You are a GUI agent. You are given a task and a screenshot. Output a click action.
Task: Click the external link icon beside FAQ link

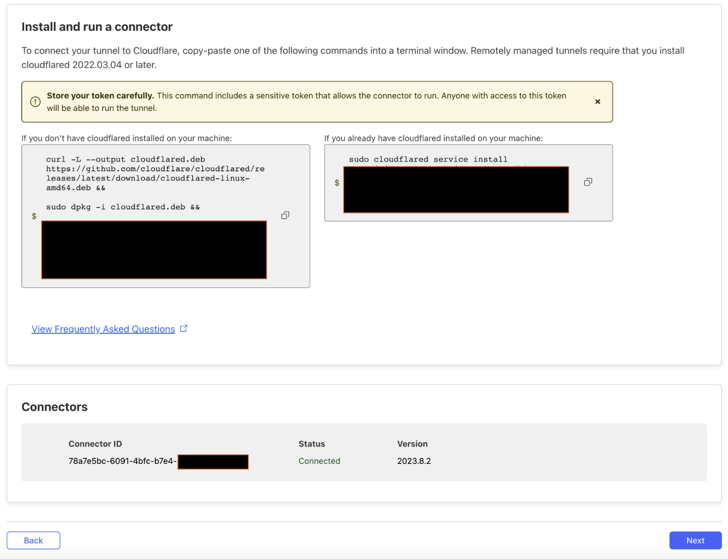point(184,328)
